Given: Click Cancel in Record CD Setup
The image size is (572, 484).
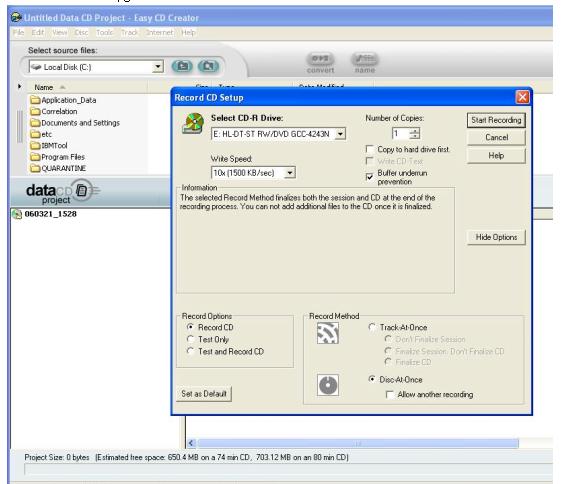Looking at the screenshot, I should 496,138.
